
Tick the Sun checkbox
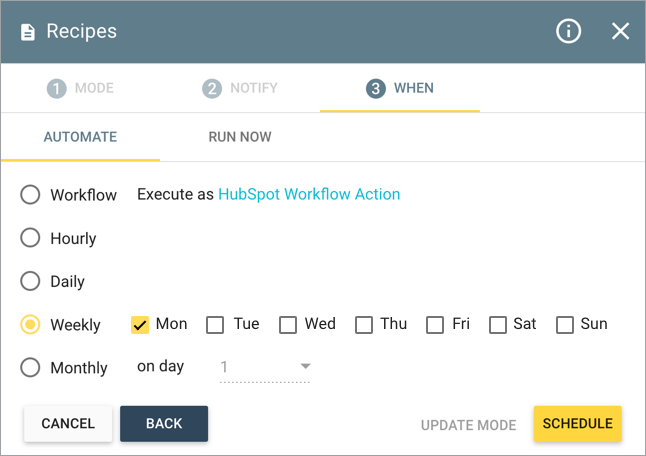coord(564,325)
